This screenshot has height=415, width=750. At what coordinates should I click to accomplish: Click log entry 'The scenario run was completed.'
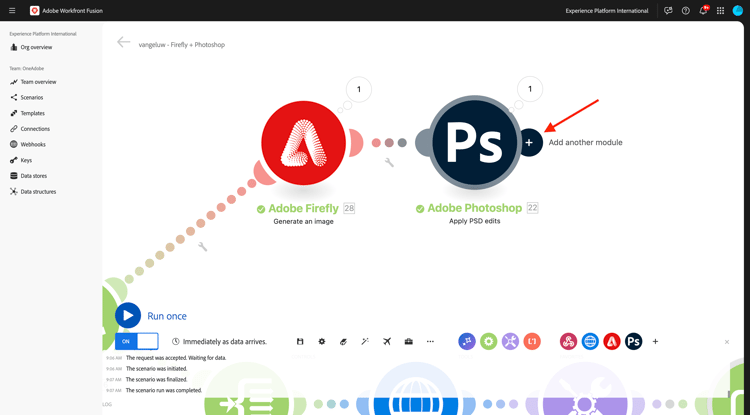[164, 390]
